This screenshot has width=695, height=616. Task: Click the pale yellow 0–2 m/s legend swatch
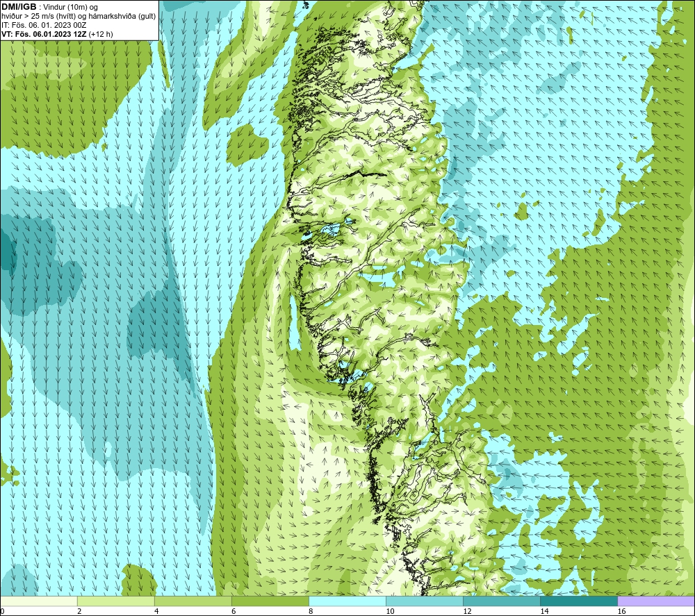click(38, 601)
